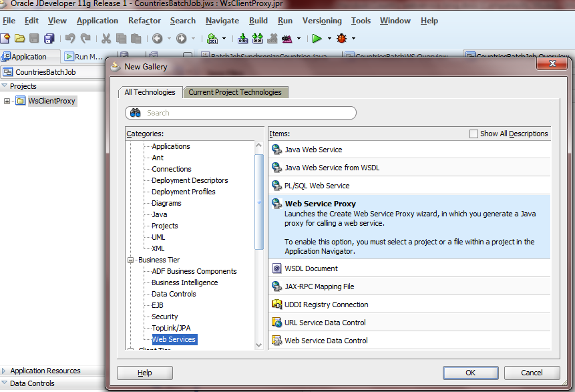Collapse the Business Tier category
This screenshot has height=392, width=575.
[x=132, y=260]
